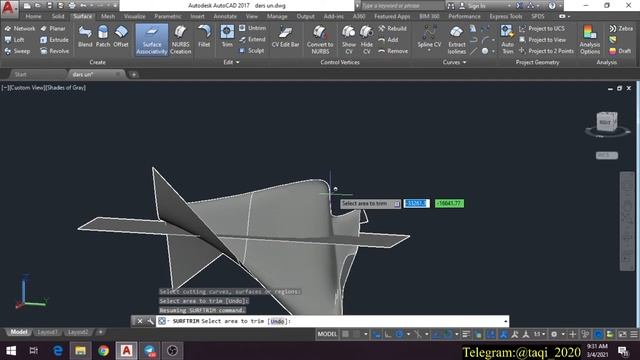Viewport: 640px width, 360px height.
Task: Choose Rebuild control vertices
Action: coord(392,29)
